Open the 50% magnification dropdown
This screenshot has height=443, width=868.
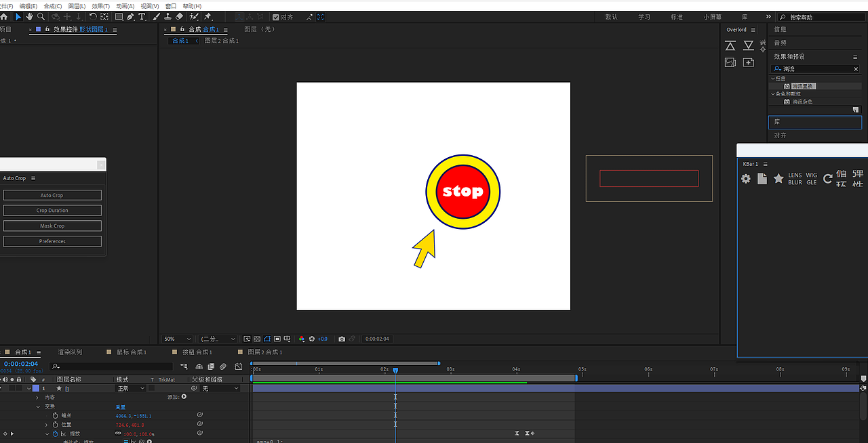178,339
